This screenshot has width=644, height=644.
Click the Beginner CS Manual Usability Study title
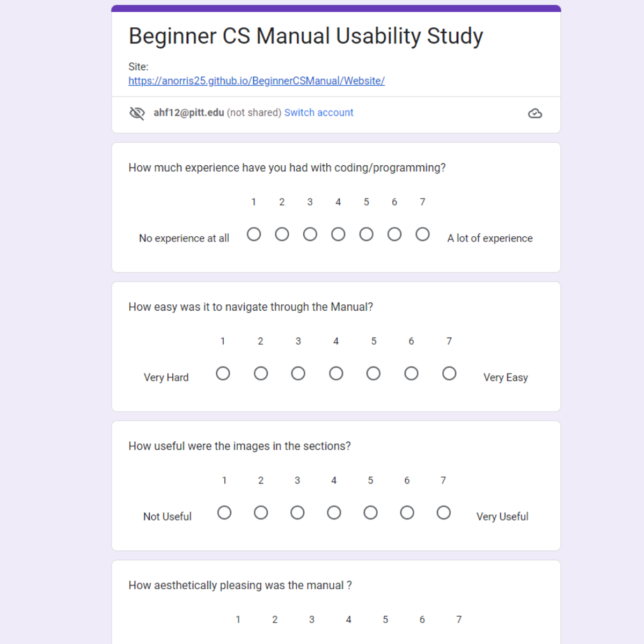click(306, 36)
